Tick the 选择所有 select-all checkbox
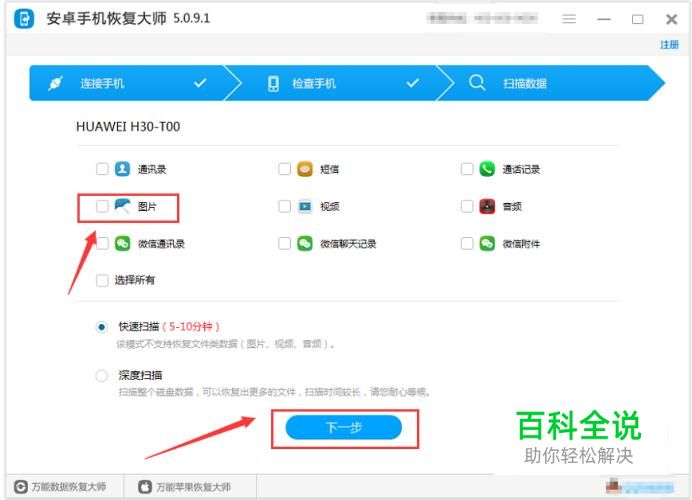The width and height of the screenshot is (692, 500). click(x=102, y=281)
